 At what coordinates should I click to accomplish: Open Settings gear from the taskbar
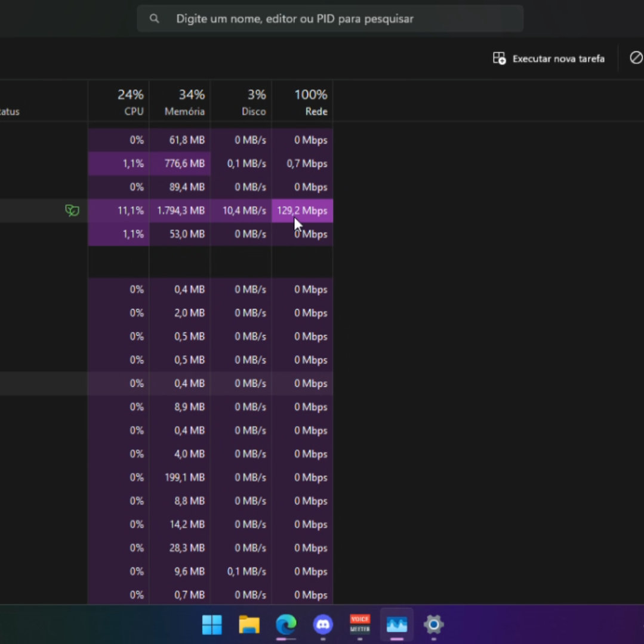click(x=434, y=624)
